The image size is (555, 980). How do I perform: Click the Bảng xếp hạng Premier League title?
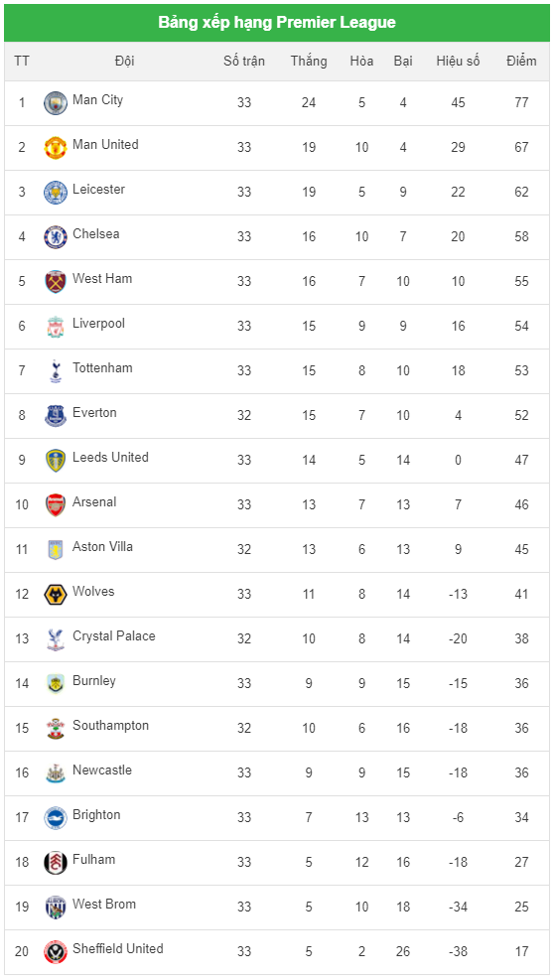(277, 23)
